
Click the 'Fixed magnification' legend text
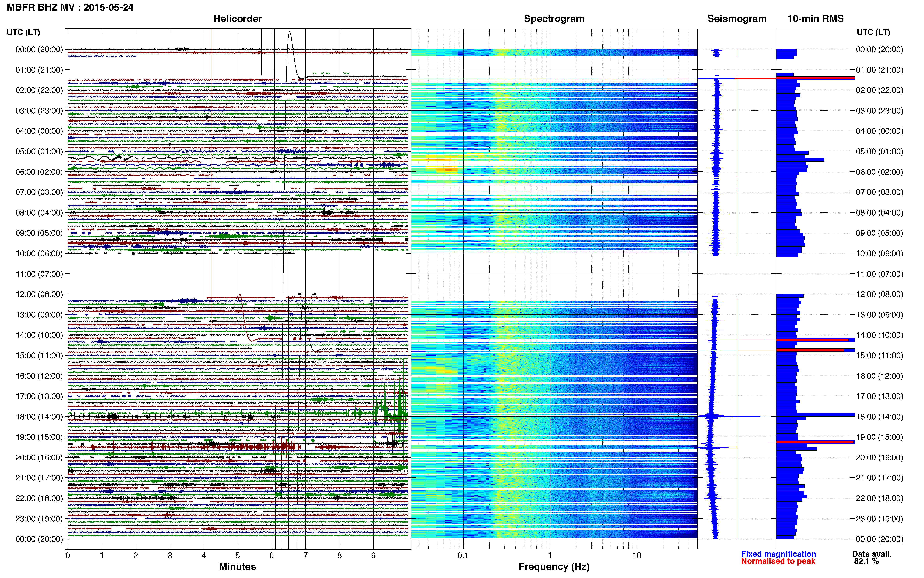[x=778, y=554]
